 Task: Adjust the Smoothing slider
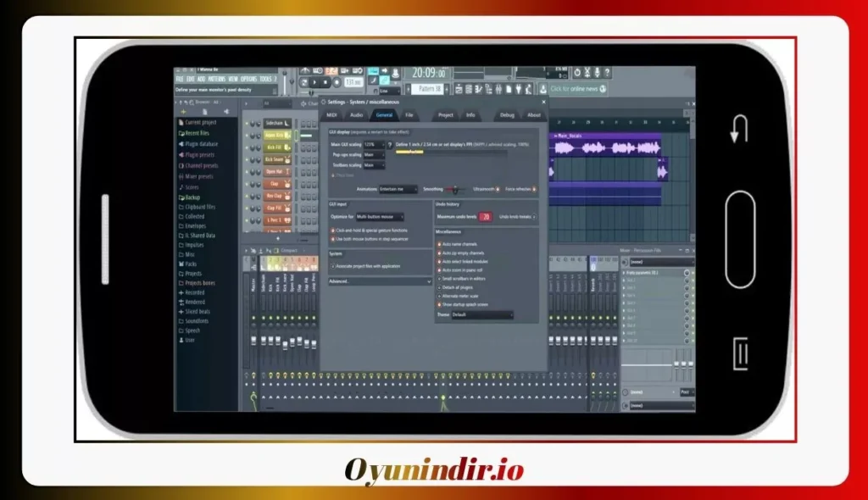(455, 190)
